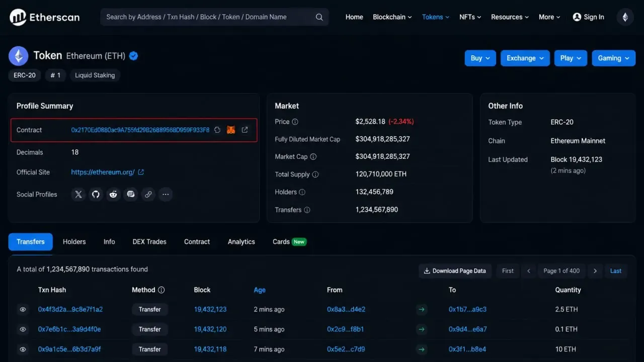Switch to the Holders tab
Screen dimensions: 644x362
click(x=74, y=242)
